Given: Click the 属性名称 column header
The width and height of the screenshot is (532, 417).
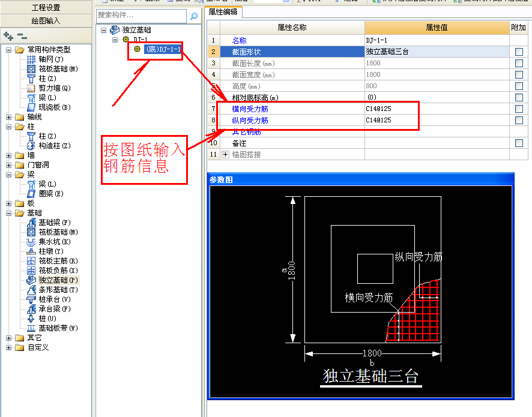Looking at the screenshot, I should tap(292, 28).
